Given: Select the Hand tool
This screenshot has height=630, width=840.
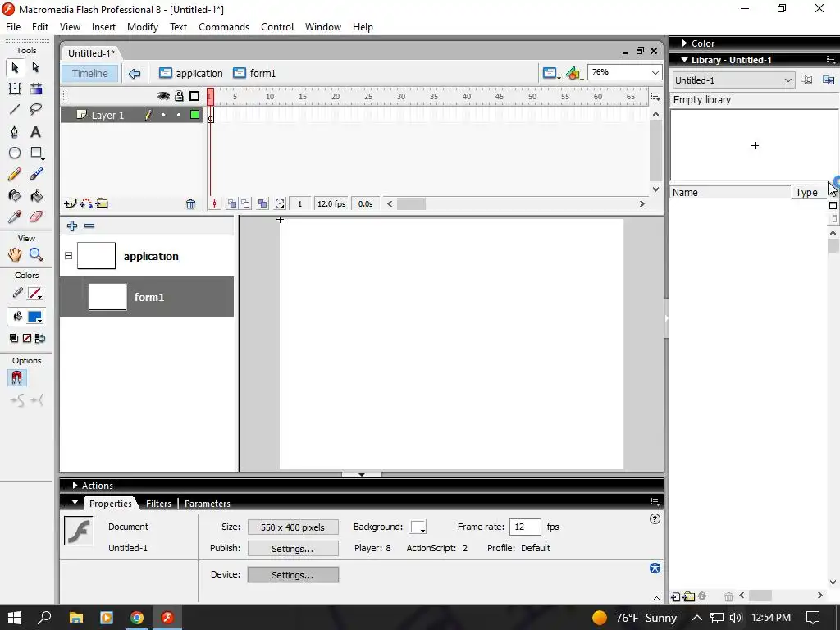Looking at the screenshot, I should (x=15, y=254).
